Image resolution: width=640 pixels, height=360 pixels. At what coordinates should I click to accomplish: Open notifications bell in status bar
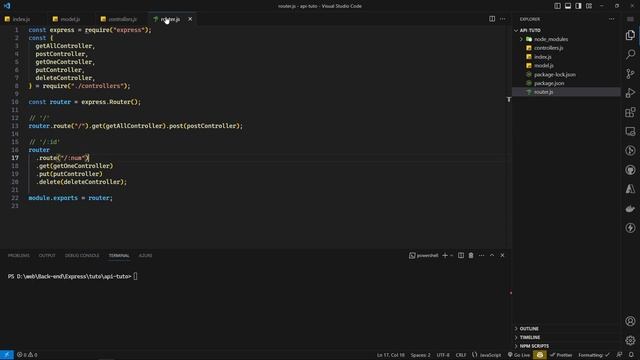[631, 355]
